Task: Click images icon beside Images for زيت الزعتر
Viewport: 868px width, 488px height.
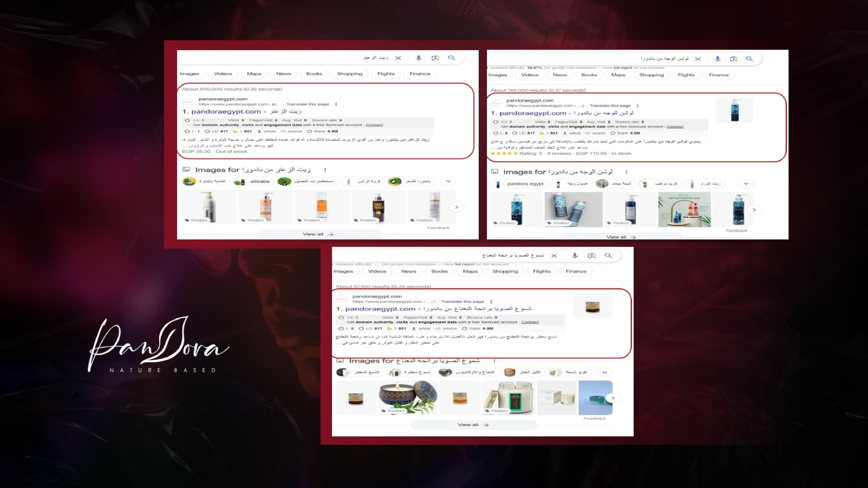Action: pos(186,169)
